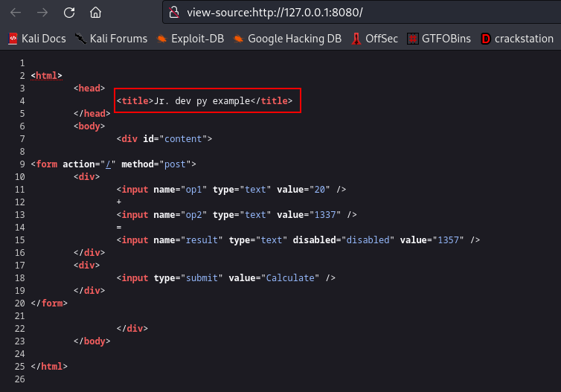Click line number 26 in the gutter
561x392 pixels.
pyautogui.click(x=20, y=379)
